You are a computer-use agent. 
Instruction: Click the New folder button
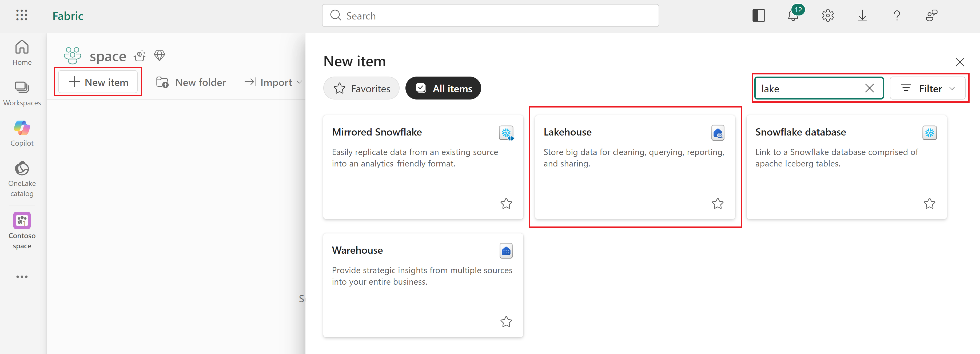point(191,82)
